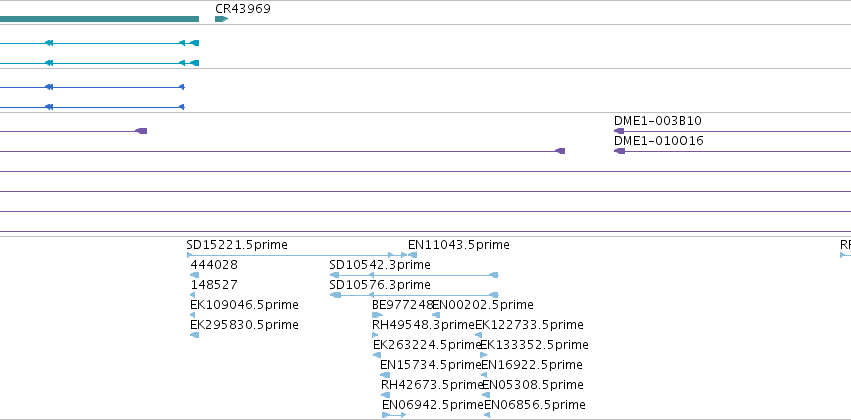The image size is (851, 420).
Task: Click the DME1-003B10 purple arrow glyph
Action: pos(619,131)
